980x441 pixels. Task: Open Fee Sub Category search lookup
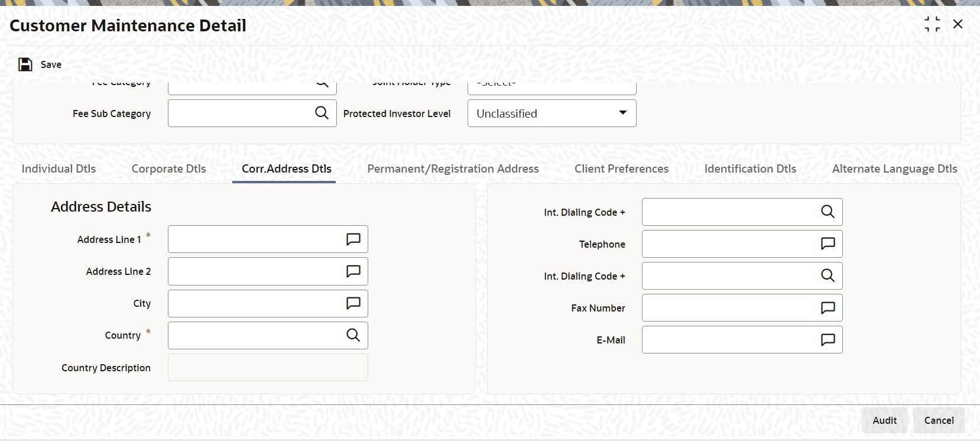coord(322,113)
